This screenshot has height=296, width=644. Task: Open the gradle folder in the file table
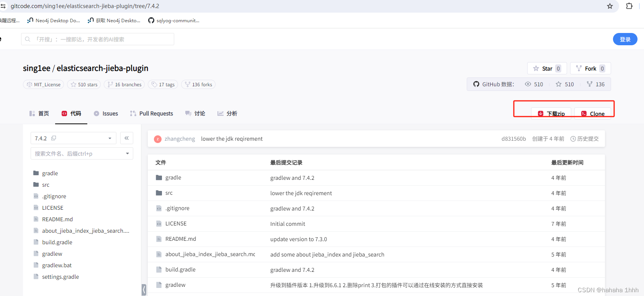pyautogui.click(x=168, y=178)
